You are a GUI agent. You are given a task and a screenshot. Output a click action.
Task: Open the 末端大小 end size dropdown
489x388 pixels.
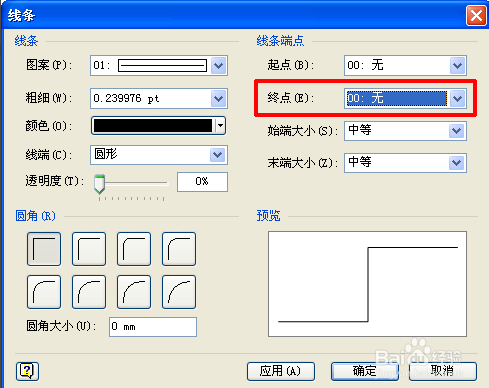click(x=457, y=163)
